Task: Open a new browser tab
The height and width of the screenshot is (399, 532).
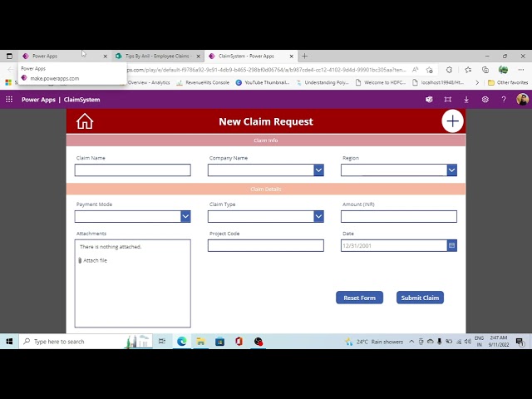Action: coord(305,56)
